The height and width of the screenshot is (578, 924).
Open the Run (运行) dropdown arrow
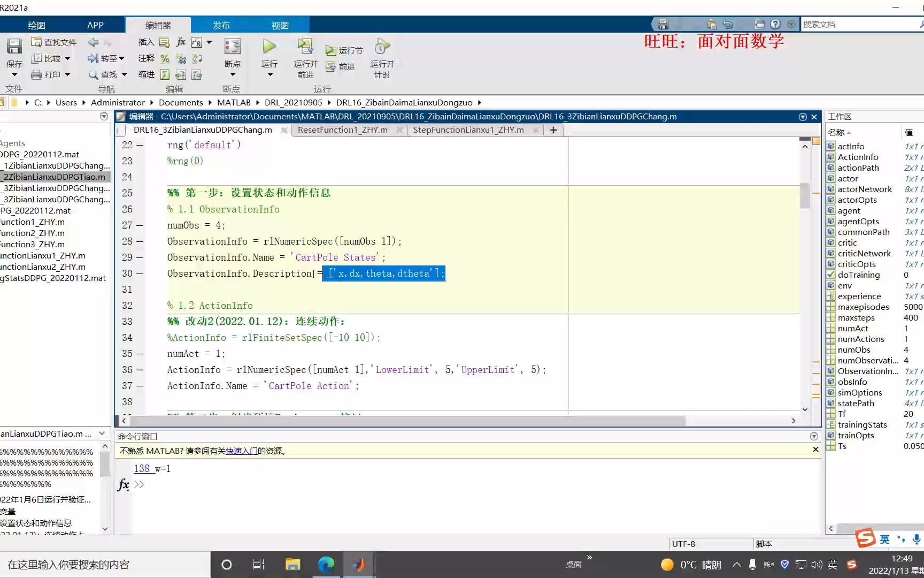tap(269, 75)
